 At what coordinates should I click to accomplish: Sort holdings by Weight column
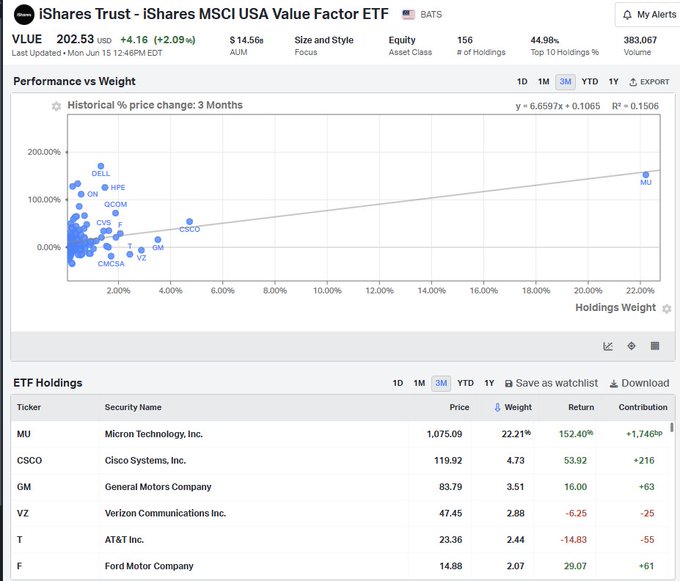pos(518,407)
